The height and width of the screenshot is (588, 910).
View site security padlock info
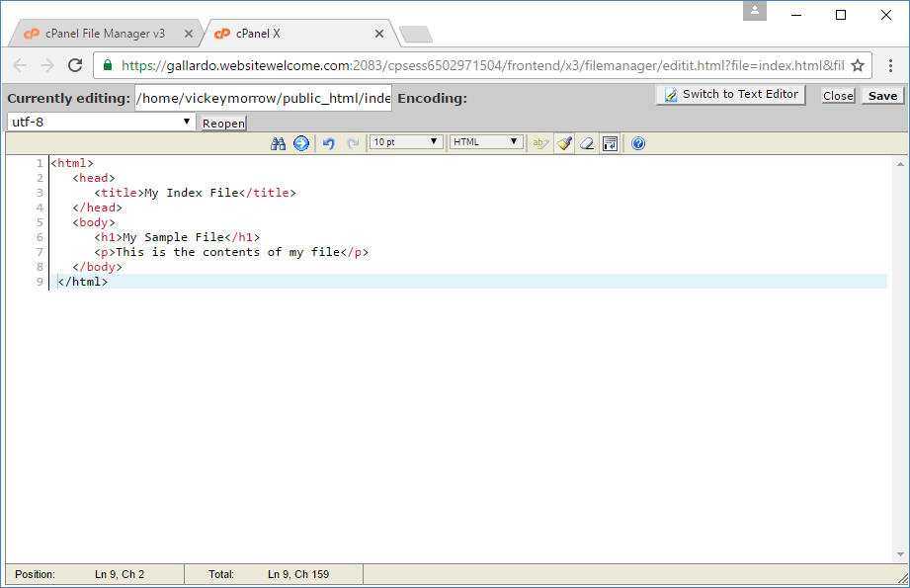click(x=108, y=65)
